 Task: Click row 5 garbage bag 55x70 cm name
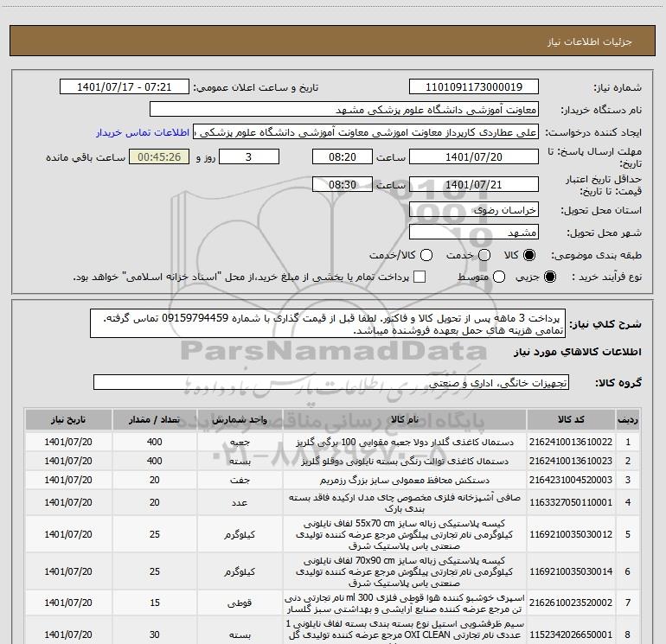point(405,534)
